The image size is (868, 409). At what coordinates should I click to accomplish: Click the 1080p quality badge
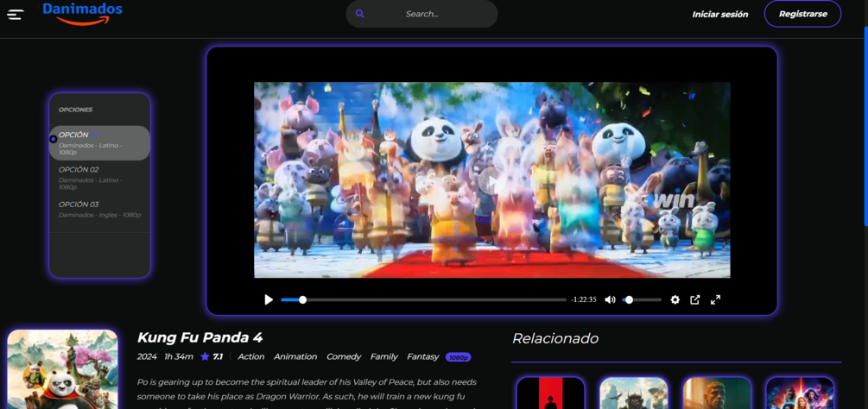[x=458, y=357]
